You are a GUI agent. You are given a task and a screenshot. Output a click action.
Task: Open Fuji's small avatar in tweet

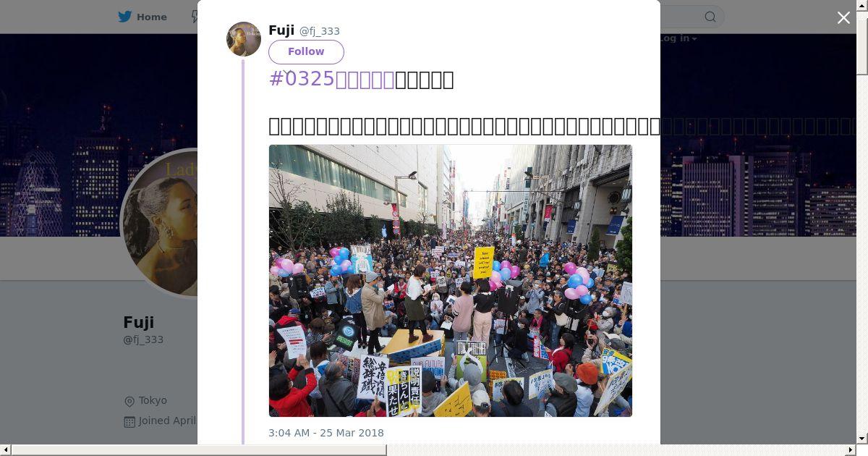pos(244,39)
